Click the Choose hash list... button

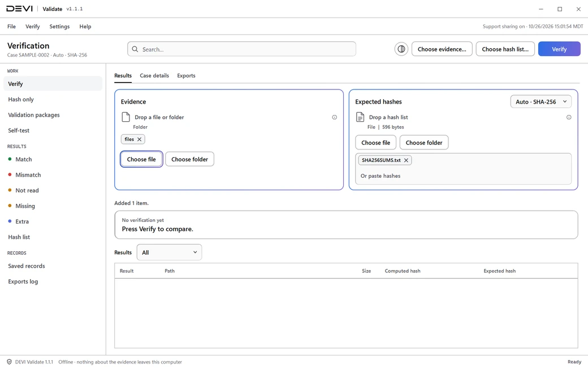(x=505, y=49)
